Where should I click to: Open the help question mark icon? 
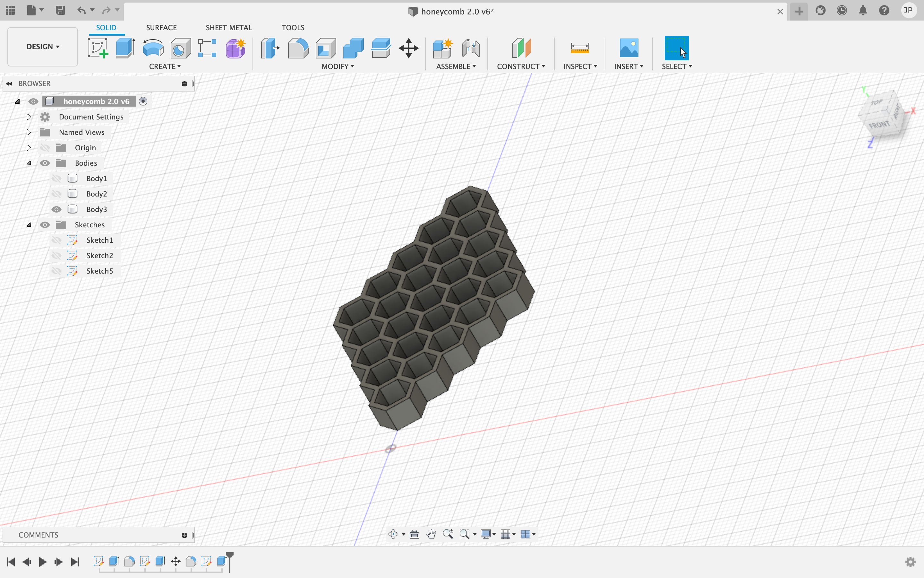[884, 10]
